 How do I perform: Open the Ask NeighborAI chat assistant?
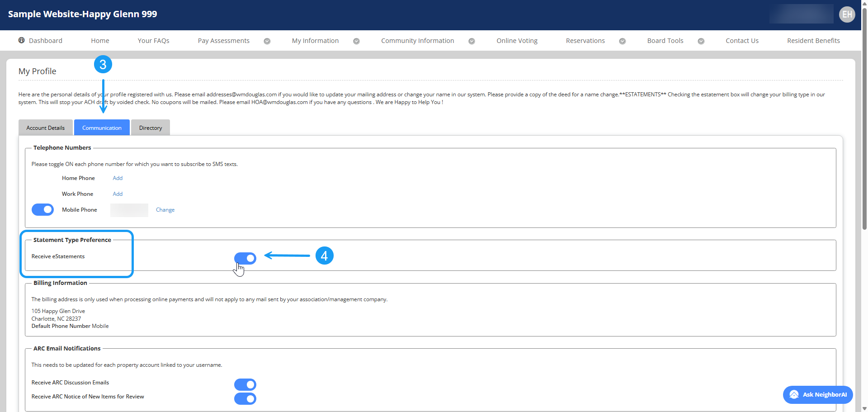click(817, 394)
